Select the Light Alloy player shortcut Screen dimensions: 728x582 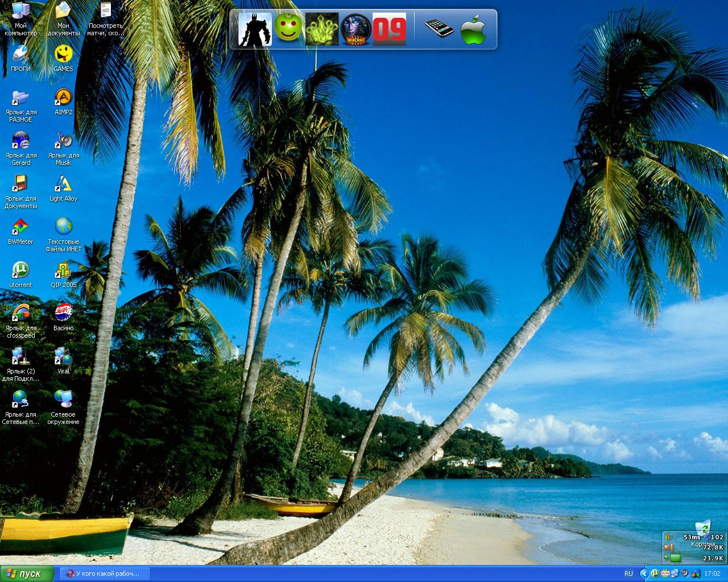63,185
